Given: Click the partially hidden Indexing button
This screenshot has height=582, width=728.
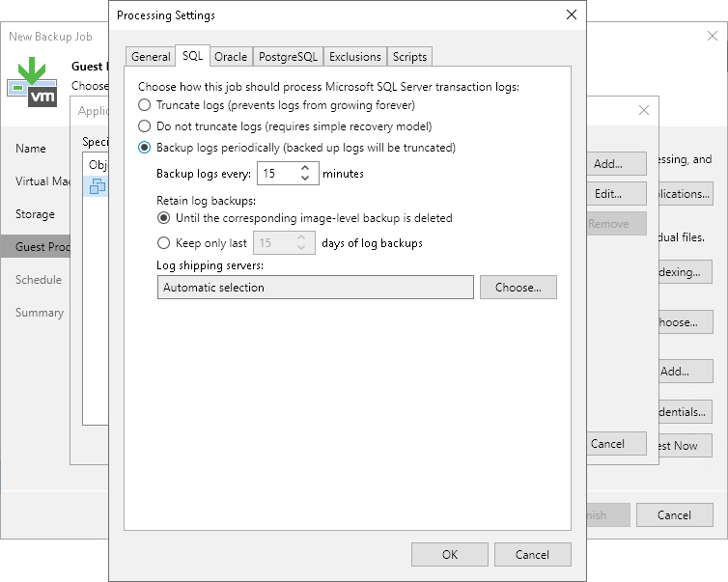Looking at the screenshot, I should [686, 272].
